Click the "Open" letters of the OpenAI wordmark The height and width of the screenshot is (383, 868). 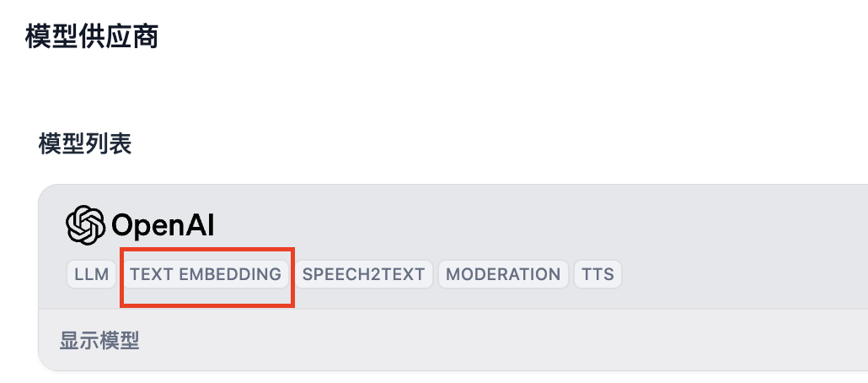[147, 226]
